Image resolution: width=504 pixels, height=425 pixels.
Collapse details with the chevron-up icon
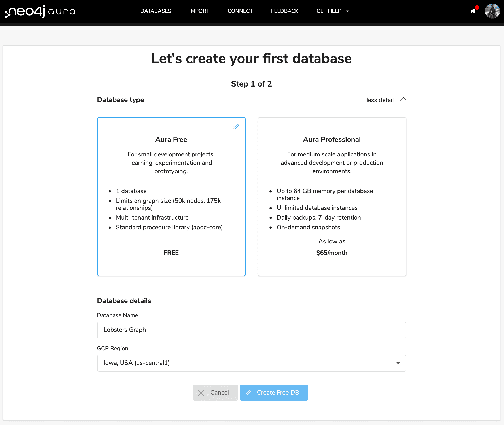pyautogui.click(x=403, y=99)
